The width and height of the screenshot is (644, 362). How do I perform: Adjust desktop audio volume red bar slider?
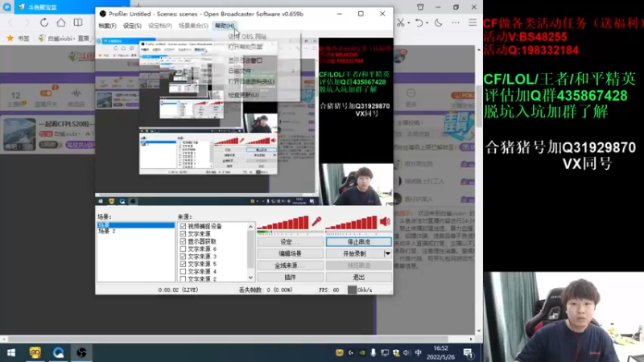pos(351,223)
